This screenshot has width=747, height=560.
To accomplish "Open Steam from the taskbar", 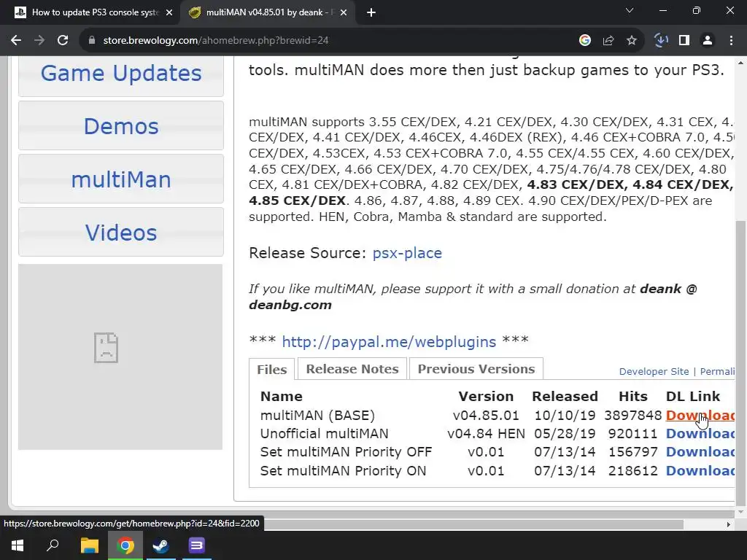I will tap(161, 545).
